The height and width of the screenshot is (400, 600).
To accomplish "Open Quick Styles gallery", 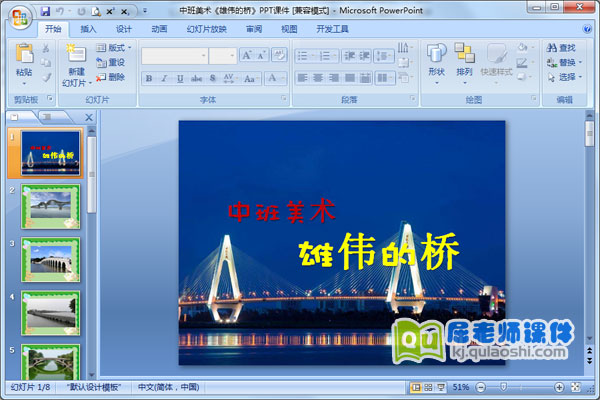I will 496,64.
